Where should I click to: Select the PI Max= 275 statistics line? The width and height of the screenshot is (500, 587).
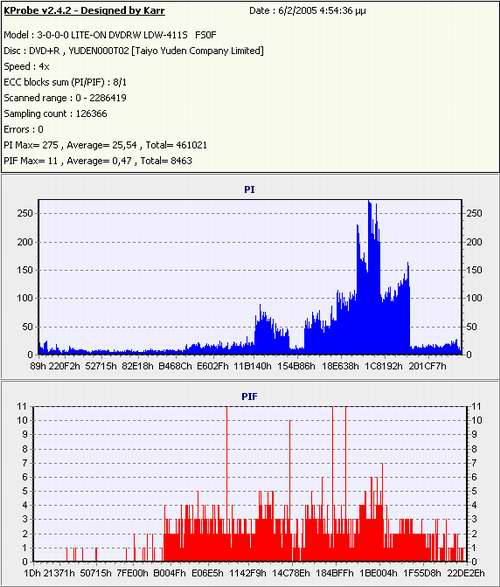(105, 145)
